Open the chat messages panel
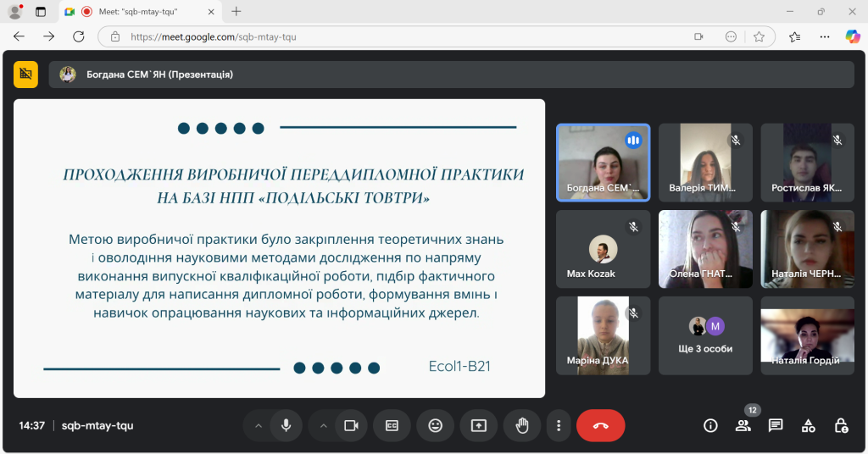Screen dimensions: 868x454 [775, 425]
